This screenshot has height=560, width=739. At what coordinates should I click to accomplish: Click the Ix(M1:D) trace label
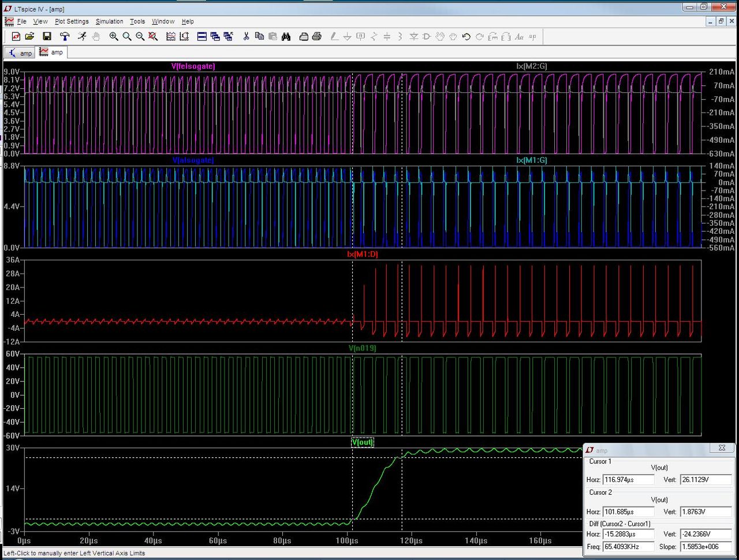click(x=363, y=254)
